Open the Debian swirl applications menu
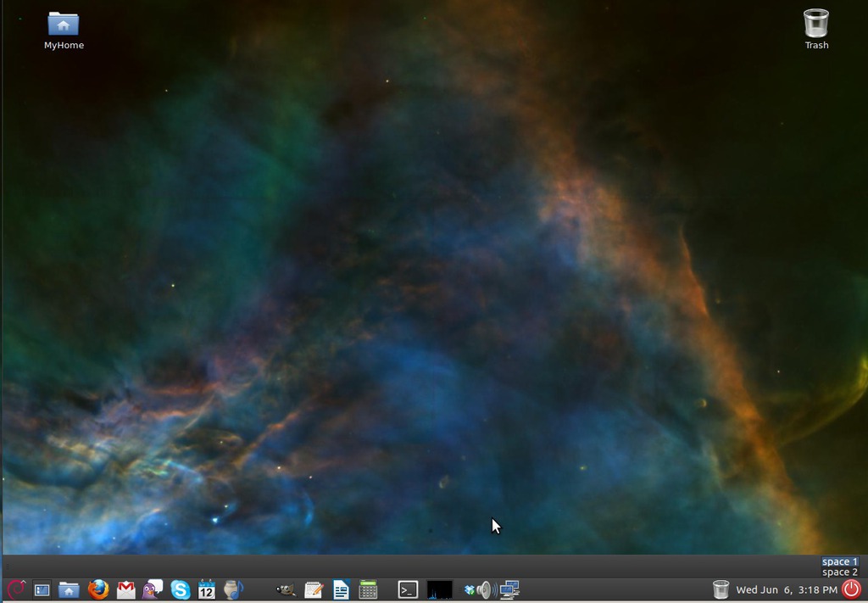Viewport: 868px width, 603px height. click(x=15, y=589)
